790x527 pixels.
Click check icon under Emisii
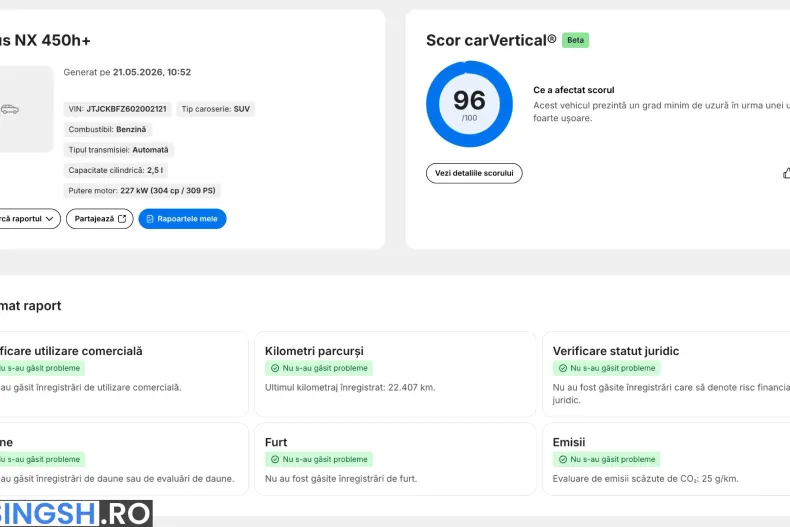[563, 459]
